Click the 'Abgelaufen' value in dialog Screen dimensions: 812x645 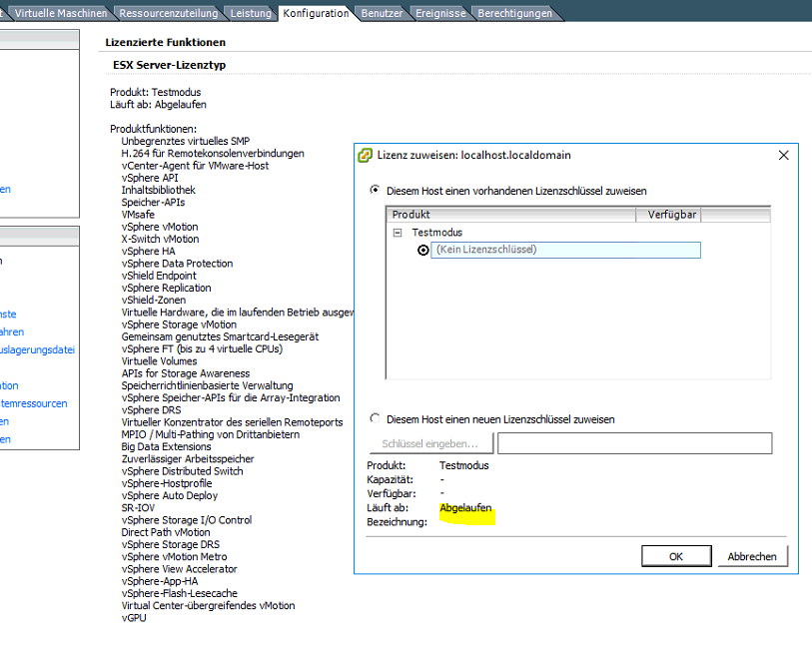coord(465,508)
